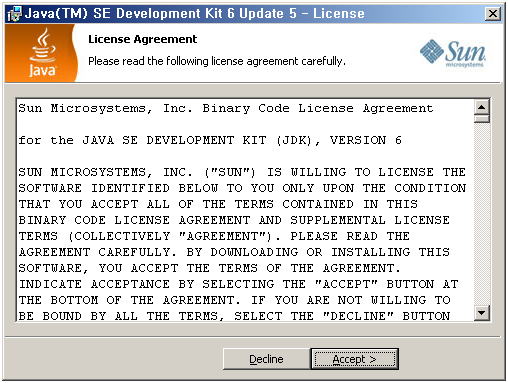
Task: Click the Sun Microsystems logo
Action: click(453, 53)
